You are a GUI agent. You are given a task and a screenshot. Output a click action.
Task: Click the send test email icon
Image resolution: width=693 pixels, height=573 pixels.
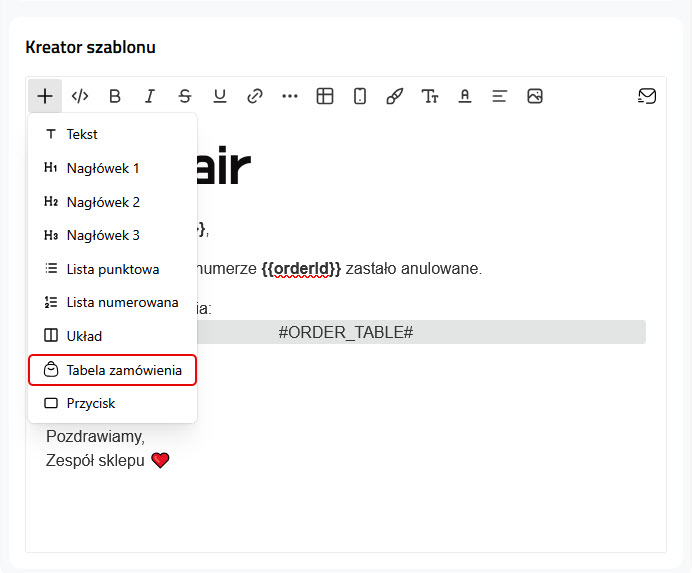tap(647, 96)
